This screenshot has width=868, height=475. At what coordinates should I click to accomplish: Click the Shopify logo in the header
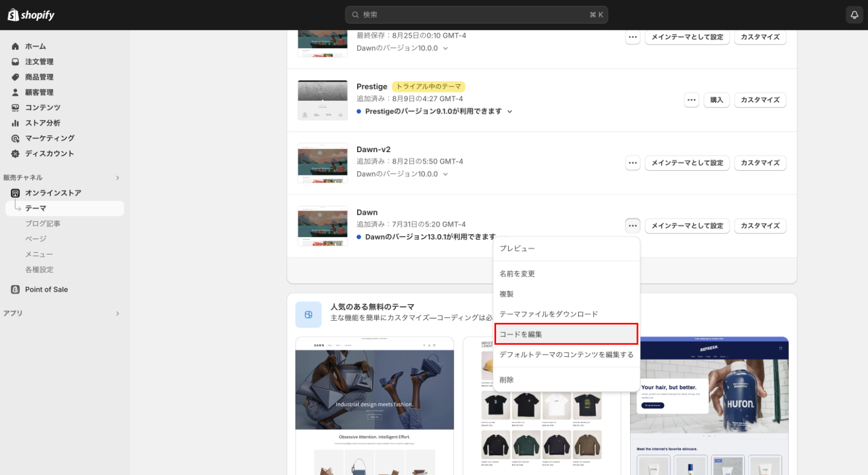(x=31, y=15)
